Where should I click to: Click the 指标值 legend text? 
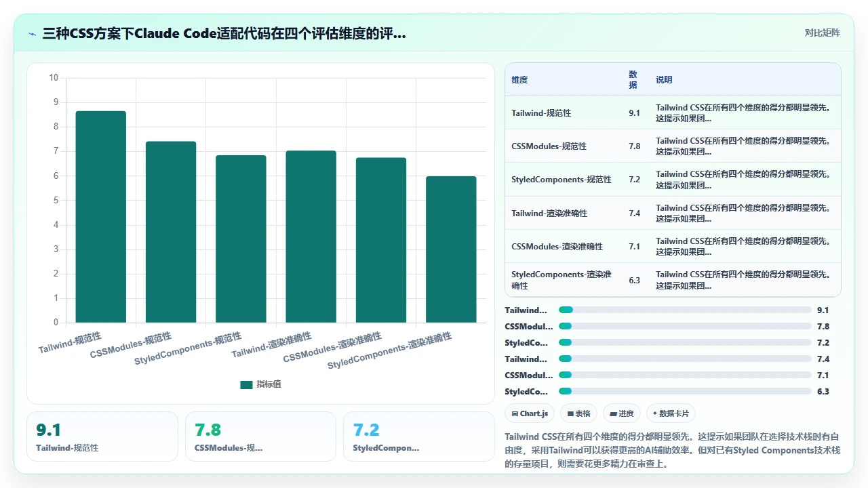tap(269, 384)
